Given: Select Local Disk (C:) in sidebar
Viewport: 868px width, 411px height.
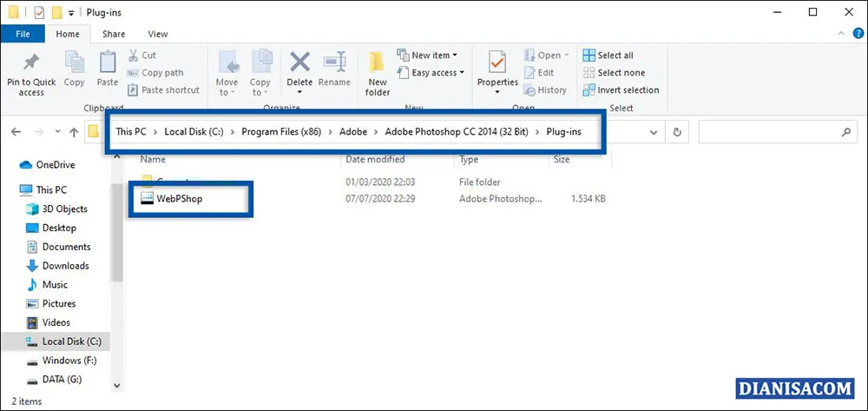Looking at the screenshot, I should click(x=56, y=341).
